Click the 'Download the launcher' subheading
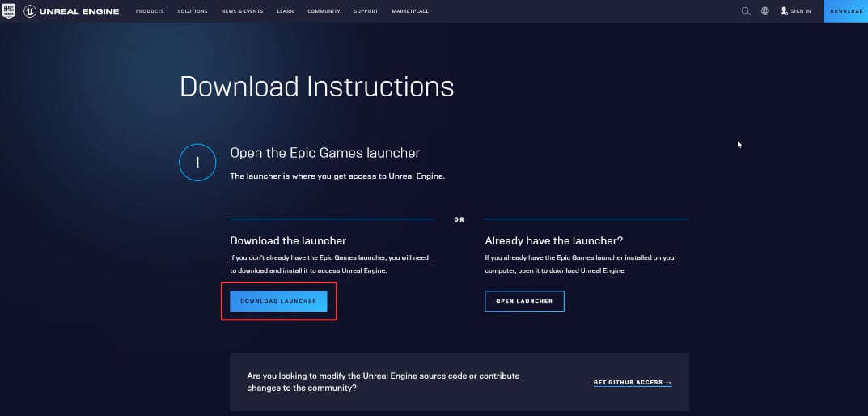The width and height of the screenshot is (868, 416). pos(288,241)
